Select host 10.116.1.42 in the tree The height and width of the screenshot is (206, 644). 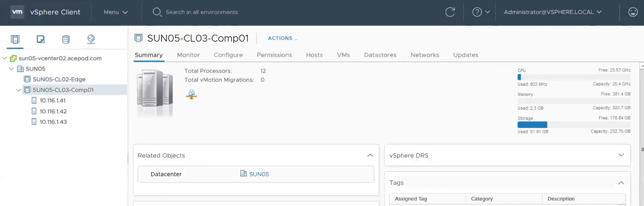click(53, 111)
